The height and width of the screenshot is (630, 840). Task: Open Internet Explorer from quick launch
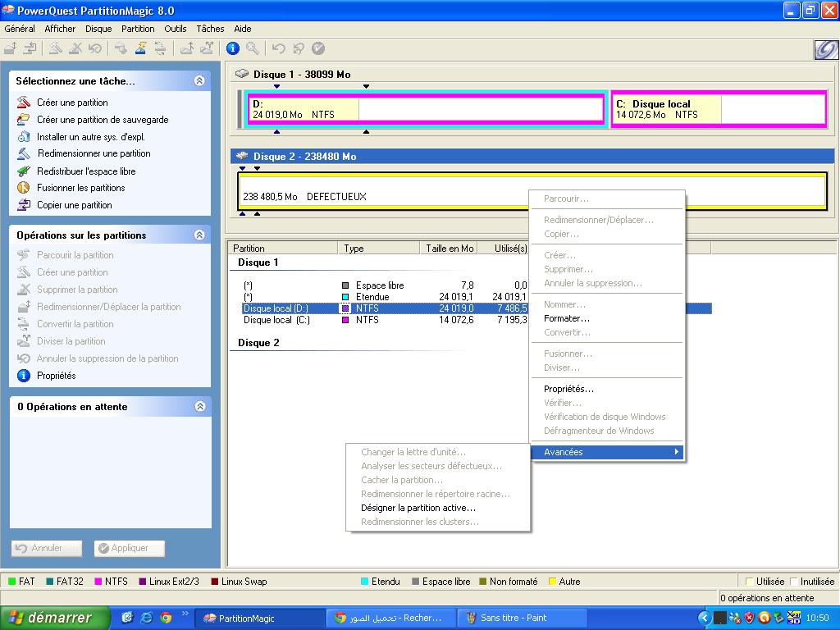pos(146,618)
